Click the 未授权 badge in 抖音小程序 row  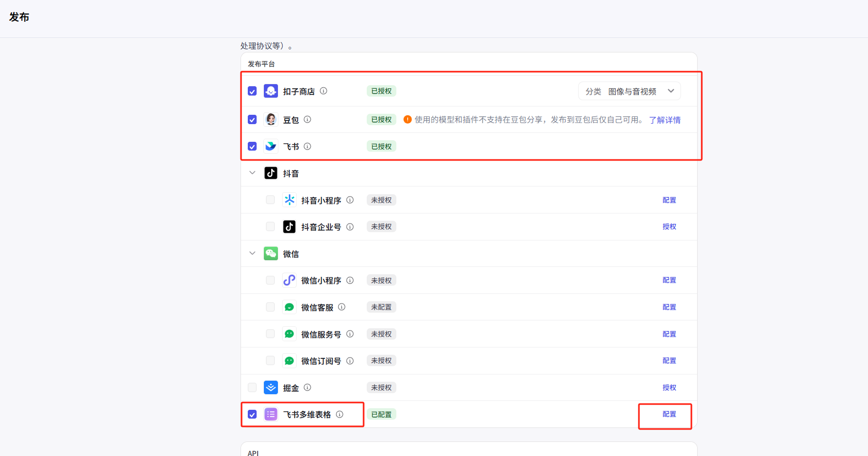pyautogui.click(x=382, y=200)
